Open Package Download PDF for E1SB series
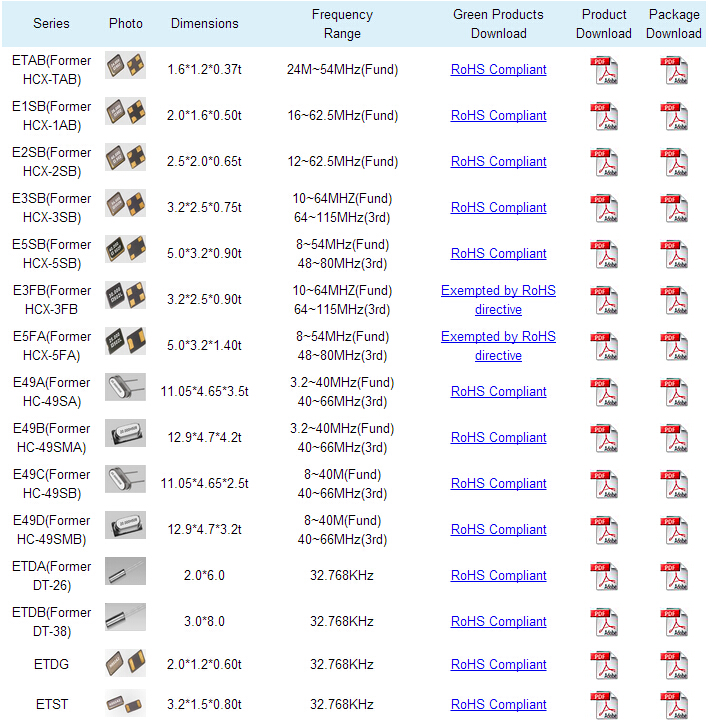712x728 pixels. pos(674,117)
